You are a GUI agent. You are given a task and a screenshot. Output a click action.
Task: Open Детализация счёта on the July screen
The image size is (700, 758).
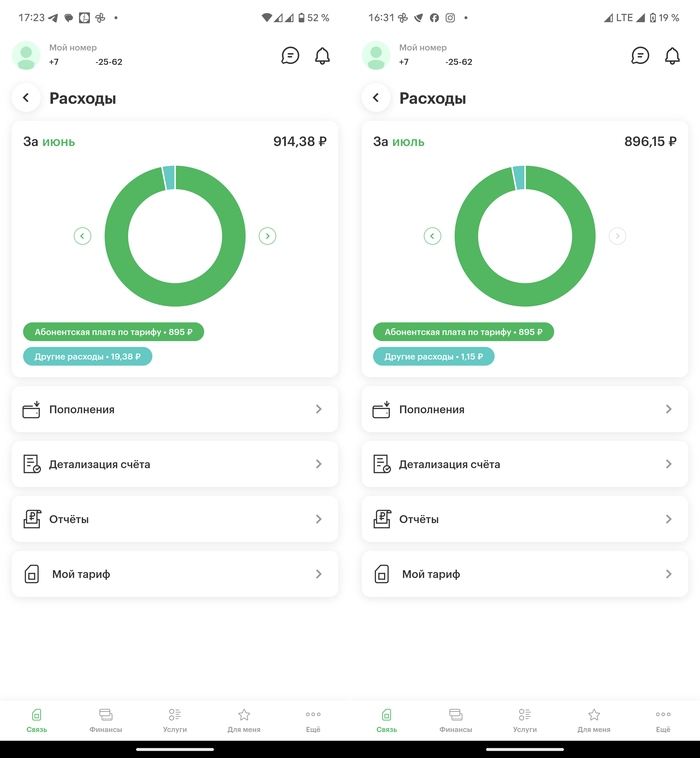click(x=525, y=464)
